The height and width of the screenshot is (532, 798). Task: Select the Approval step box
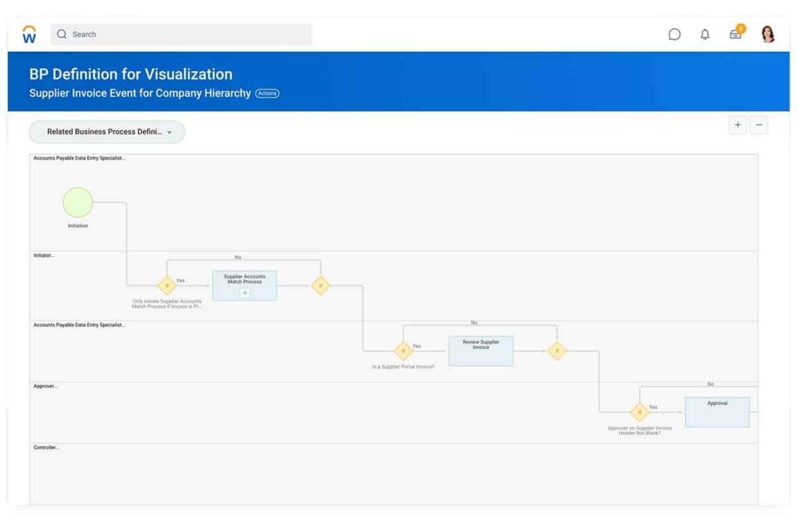click(717, 412)
